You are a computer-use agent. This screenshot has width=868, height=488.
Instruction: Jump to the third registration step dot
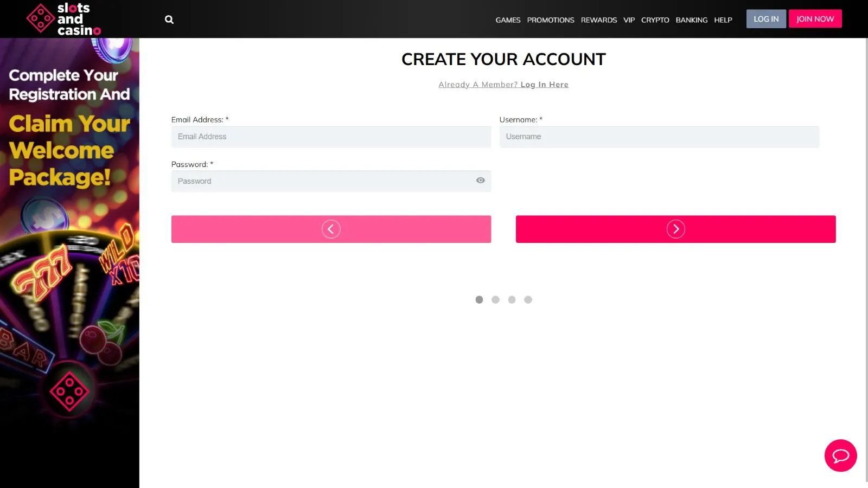(512, 300)
